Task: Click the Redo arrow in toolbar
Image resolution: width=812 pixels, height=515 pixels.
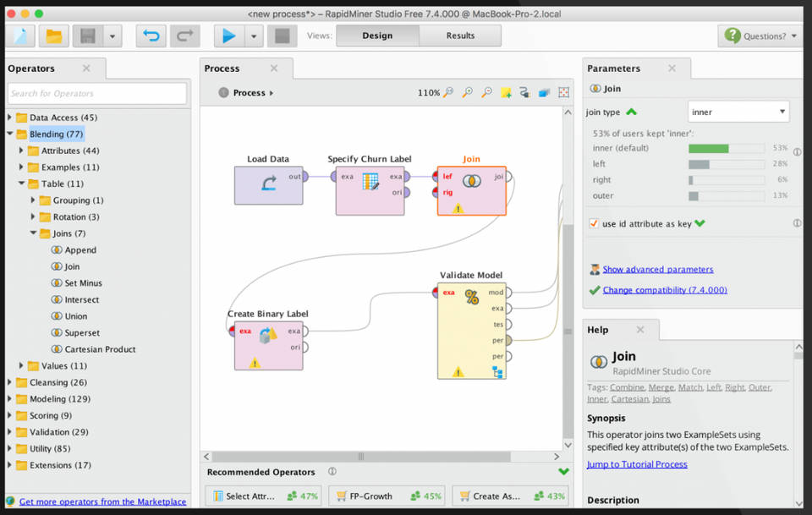Action: [184, 36]
